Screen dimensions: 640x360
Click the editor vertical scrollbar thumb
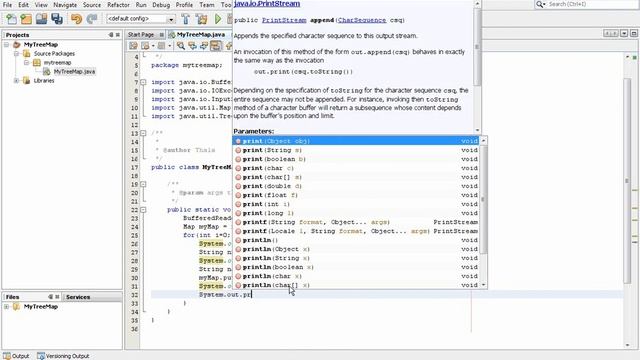pyautogui.click(x=627, y=181)
